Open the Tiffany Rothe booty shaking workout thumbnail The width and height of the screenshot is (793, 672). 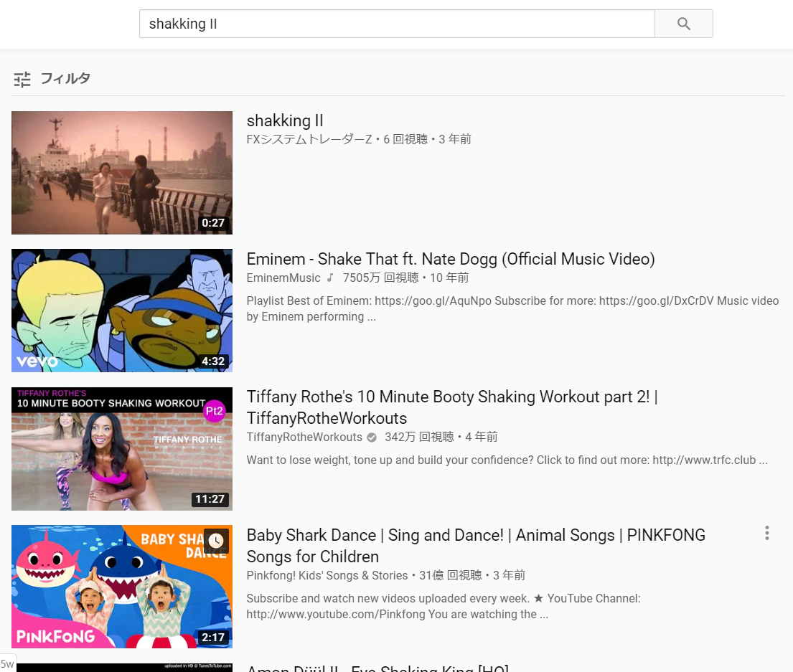click(x=122, y=449)
